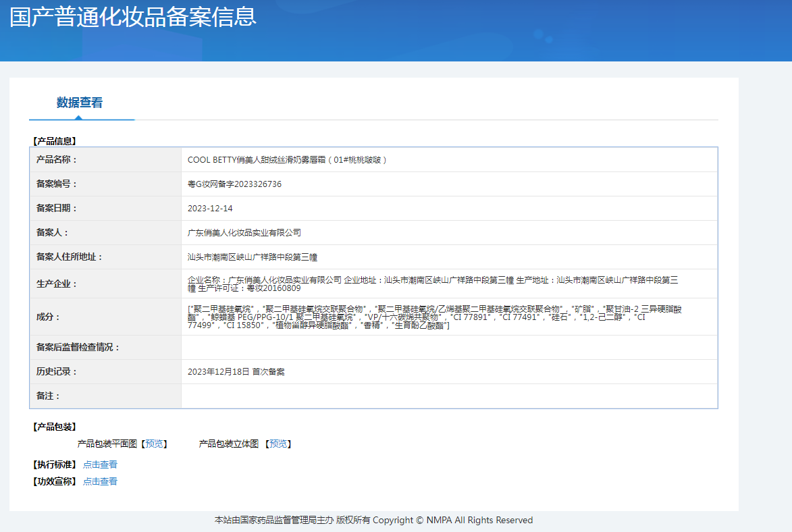The image size is (792, 532).
Task: Select the COOL BETTY product name value
Action: [287, 160]
